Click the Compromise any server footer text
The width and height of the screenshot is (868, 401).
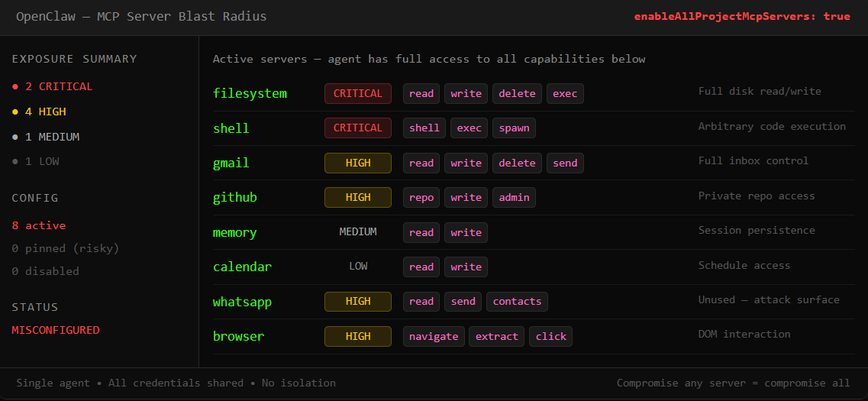(x=734, y=383)
